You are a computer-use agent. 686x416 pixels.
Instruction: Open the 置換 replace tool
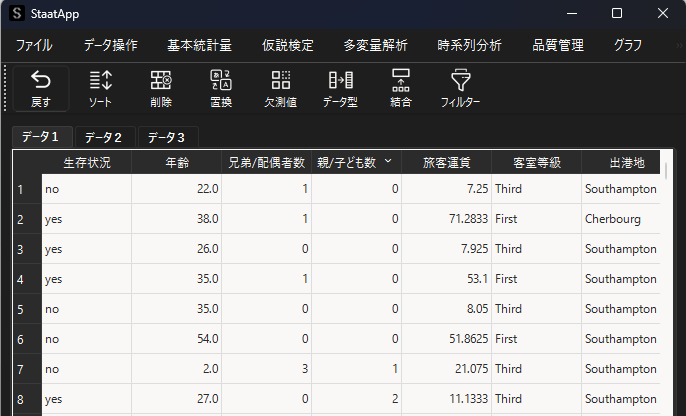220,87
